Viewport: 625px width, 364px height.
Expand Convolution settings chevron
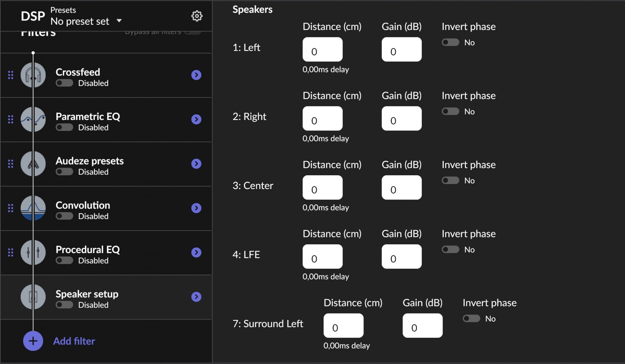click(x=196, y=208)
